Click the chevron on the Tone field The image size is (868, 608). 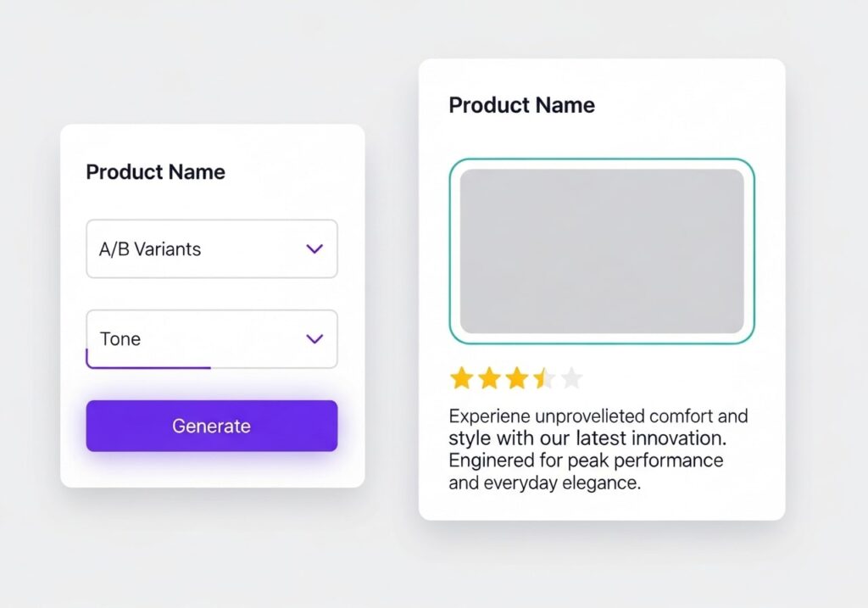pos(314,338)
